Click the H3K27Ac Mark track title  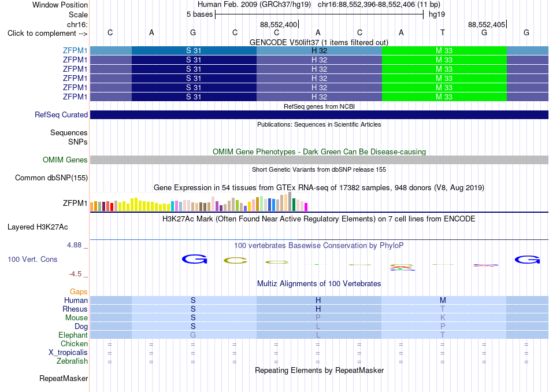(x=319, y=219)
